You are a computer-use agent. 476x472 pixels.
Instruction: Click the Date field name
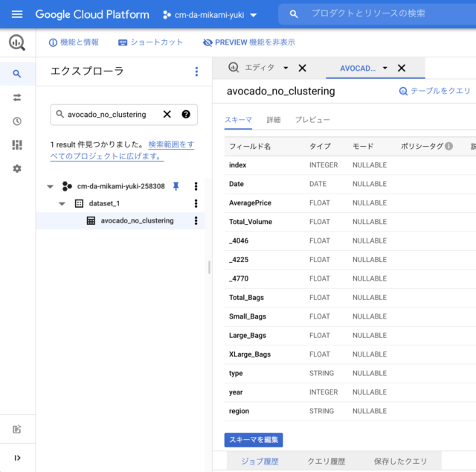tap(237, 184)
